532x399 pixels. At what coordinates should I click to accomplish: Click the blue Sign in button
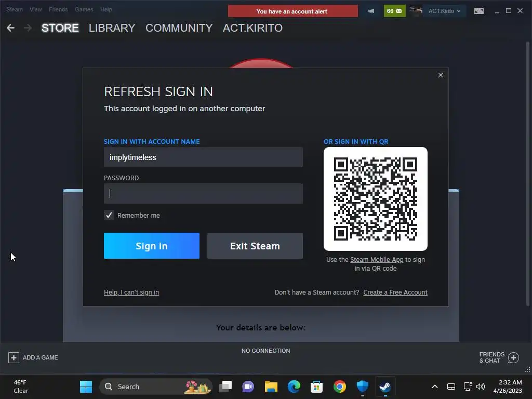tap(152, 246)
